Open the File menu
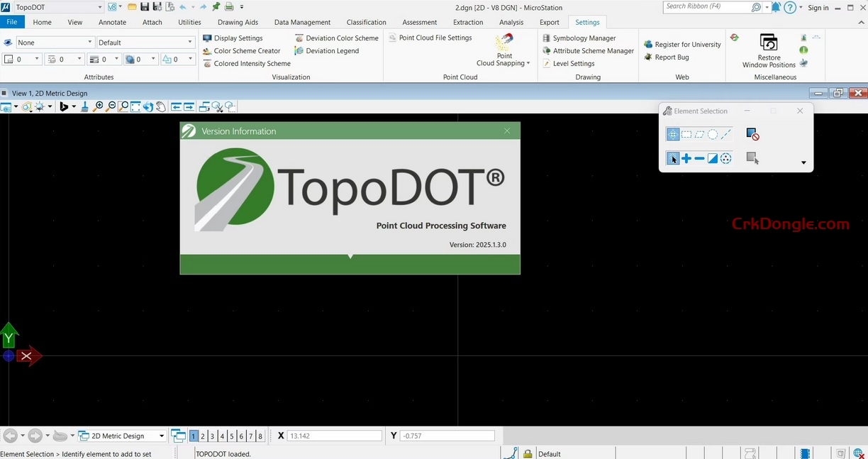This screenshot has height=459, width=868. click(x=12, y=22)
